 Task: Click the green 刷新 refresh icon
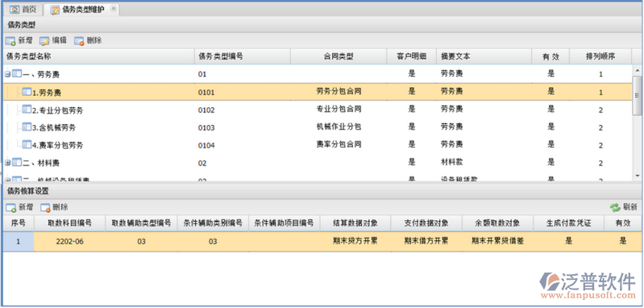pyautogui.click(x=615, y=208)
